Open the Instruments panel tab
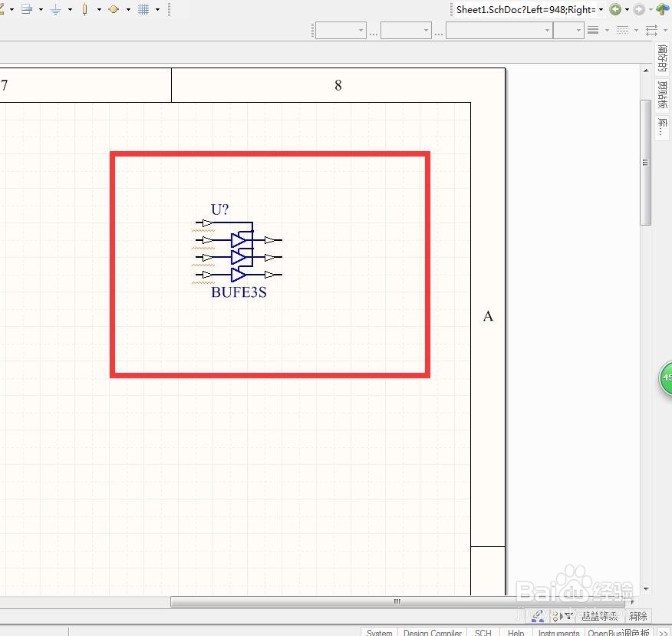The width and height of the screenshot is (672, 636). (x=559, y=633)
